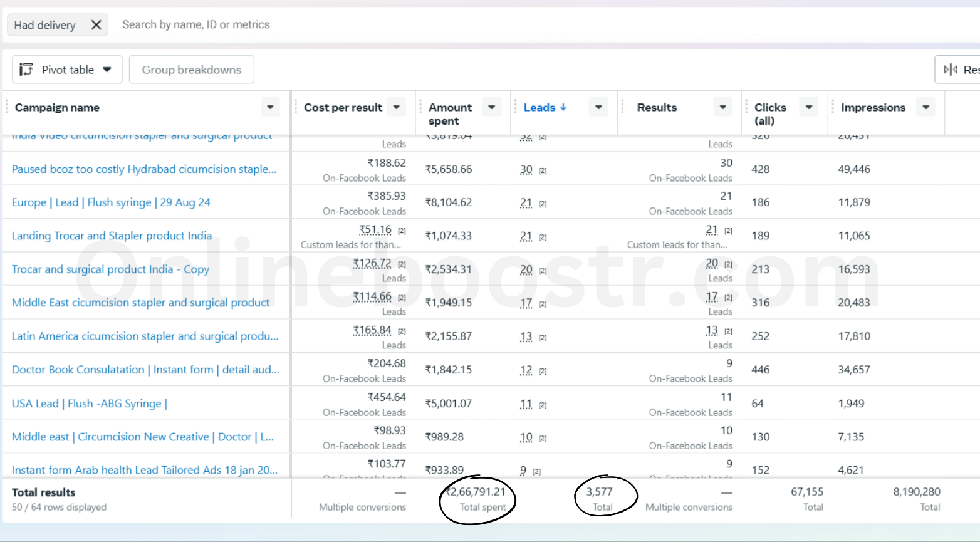Click footnote icon beside ₹51.16 cost per result
The width and height of the screenshot is (980, 542).
[x=402, y=231]
